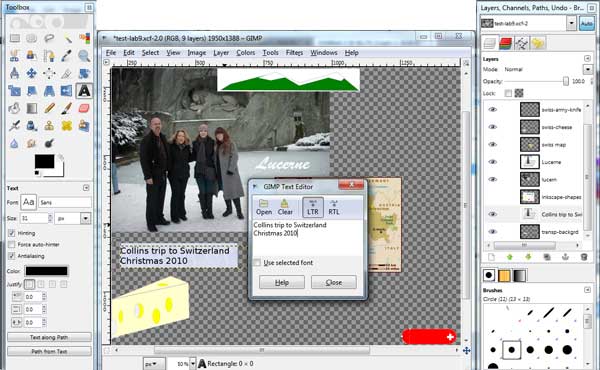
Task: Open the Select menu
Action: click(x=150, y=53)
